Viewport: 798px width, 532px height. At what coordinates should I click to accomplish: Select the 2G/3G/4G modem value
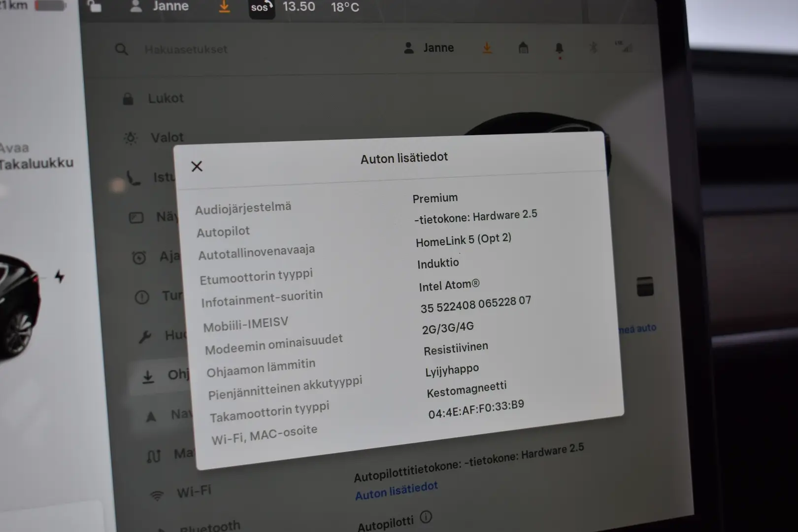click(448, 328)
